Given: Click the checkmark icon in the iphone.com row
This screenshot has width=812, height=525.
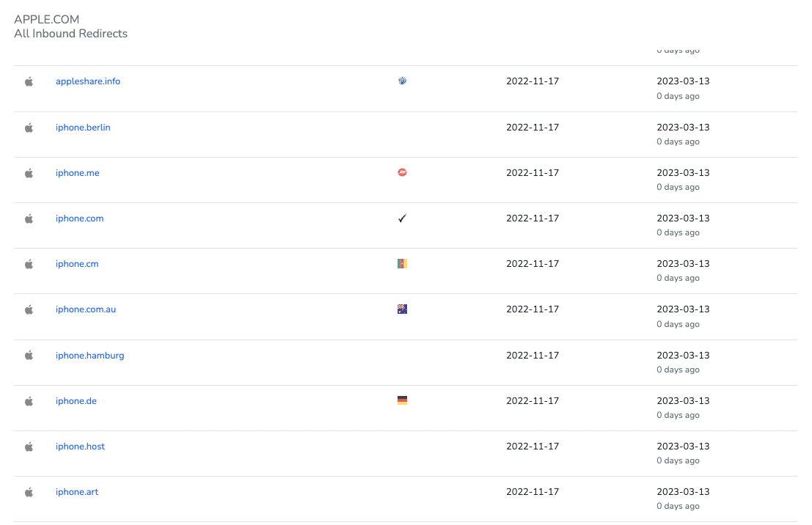Looking at the screenshot, I should point(402,219).
